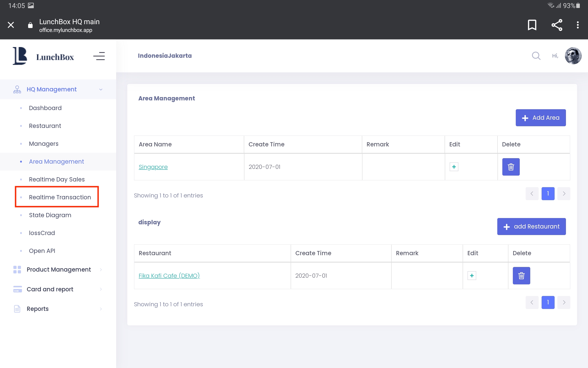
Task: Delete the Singapore area with the trash icon
Action: coord(511,167)
